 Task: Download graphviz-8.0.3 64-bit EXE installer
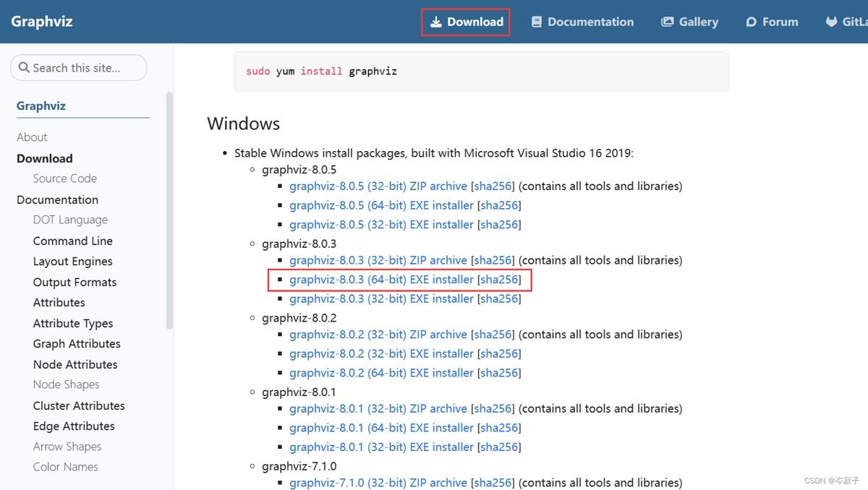tap(381, 280)
